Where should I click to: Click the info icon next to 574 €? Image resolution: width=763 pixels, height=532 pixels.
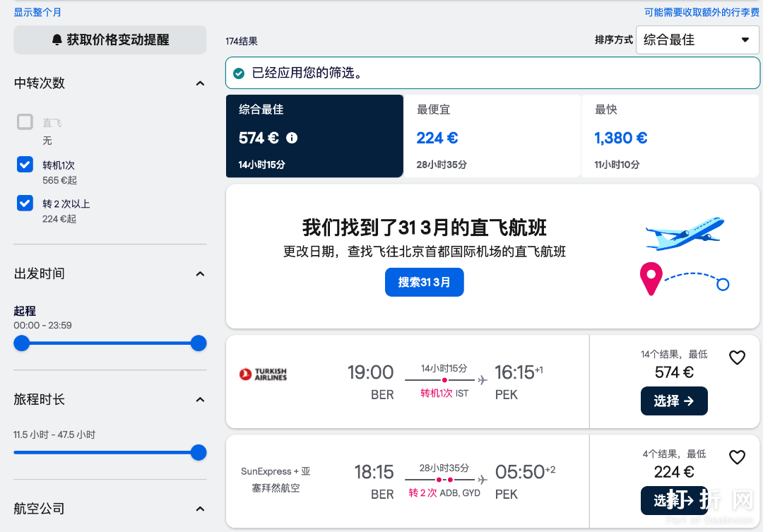[292, 138]
